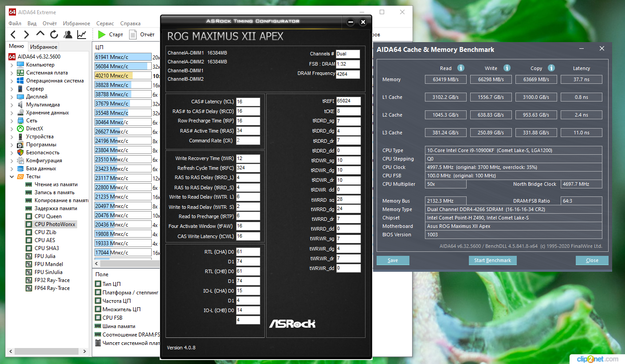Image resolution: width=625 pixels, height=364 pixels.
Task: Expand the Устройства tree node
Action: [12, 137]
